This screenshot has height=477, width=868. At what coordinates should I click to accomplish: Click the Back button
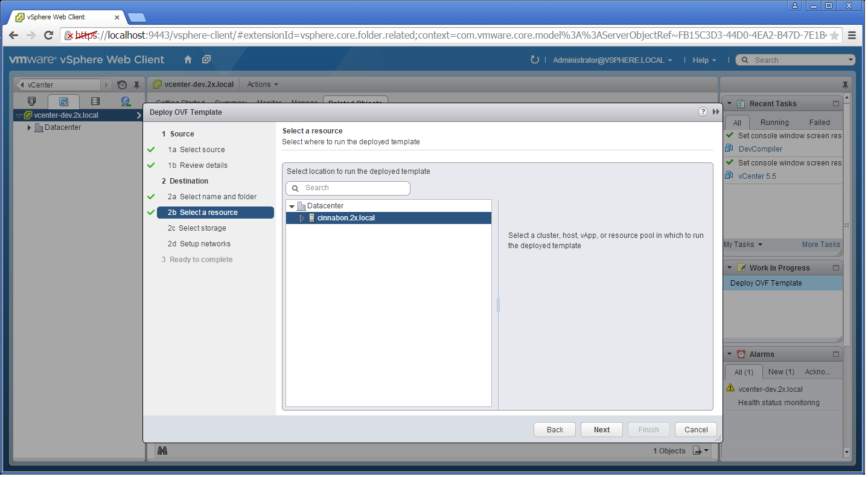coord(555,430)
